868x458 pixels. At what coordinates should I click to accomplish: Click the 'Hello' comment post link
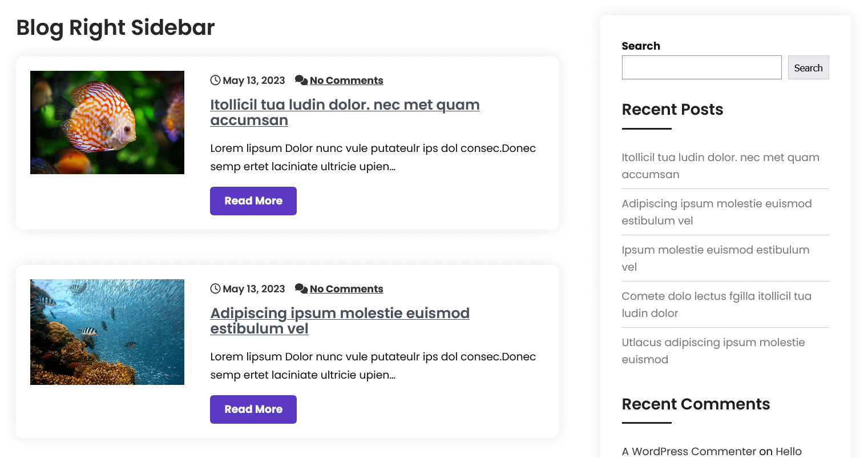pyautogui.click(x=789, y=451)
